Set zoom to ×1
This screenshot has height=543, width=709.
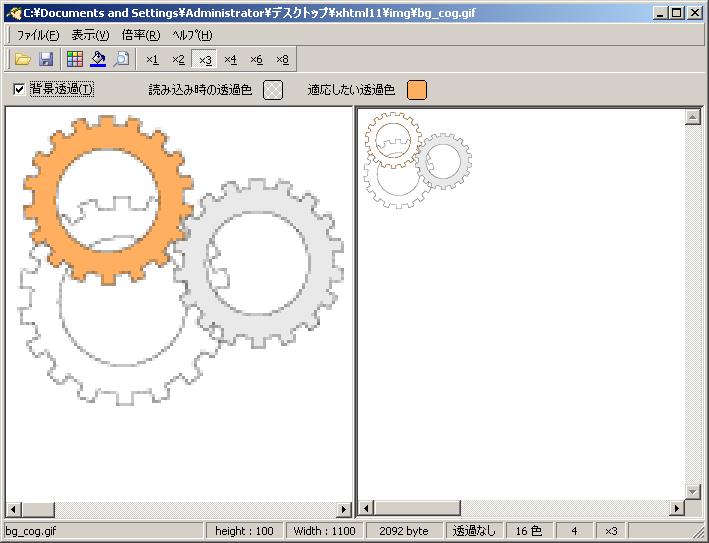point(152,60)
